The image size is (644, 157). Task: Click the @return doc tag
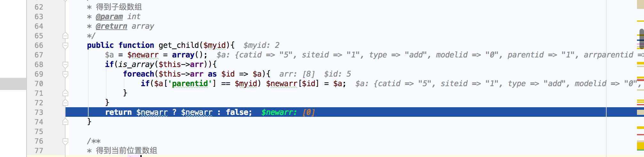point(111,26)
